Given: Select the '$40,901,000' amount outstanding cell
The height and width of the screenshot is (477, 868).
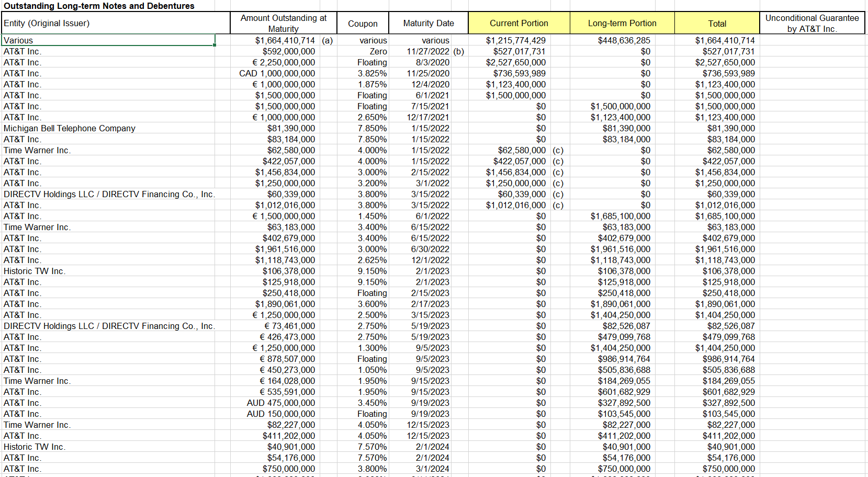Looking at the screenshot, I should point(275,447).
